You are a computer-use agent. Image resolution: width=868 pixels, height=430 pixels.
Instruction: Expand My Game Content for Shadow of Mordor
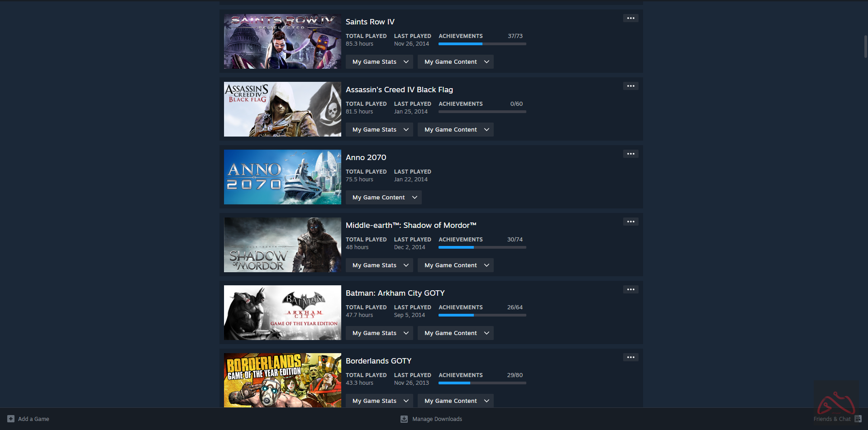455,265
